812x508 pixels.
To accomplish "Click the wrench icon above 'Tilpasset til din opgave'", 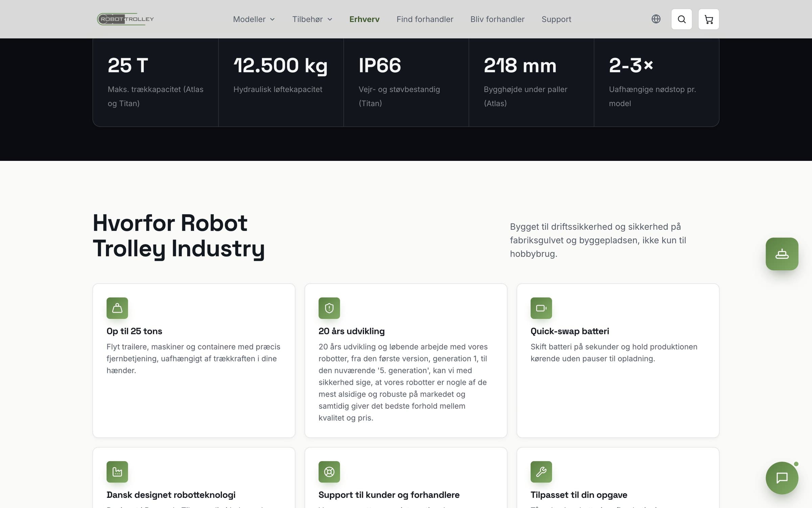I will pos(541,472).
